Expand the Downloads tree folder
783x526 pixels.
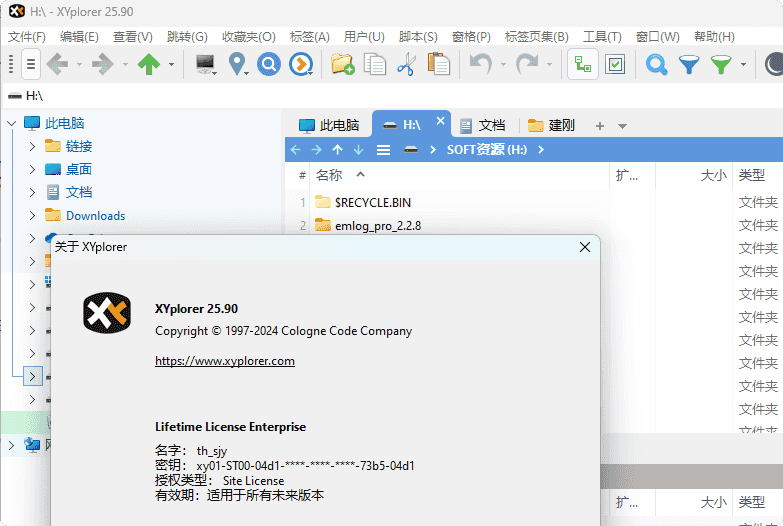point(32,215)
